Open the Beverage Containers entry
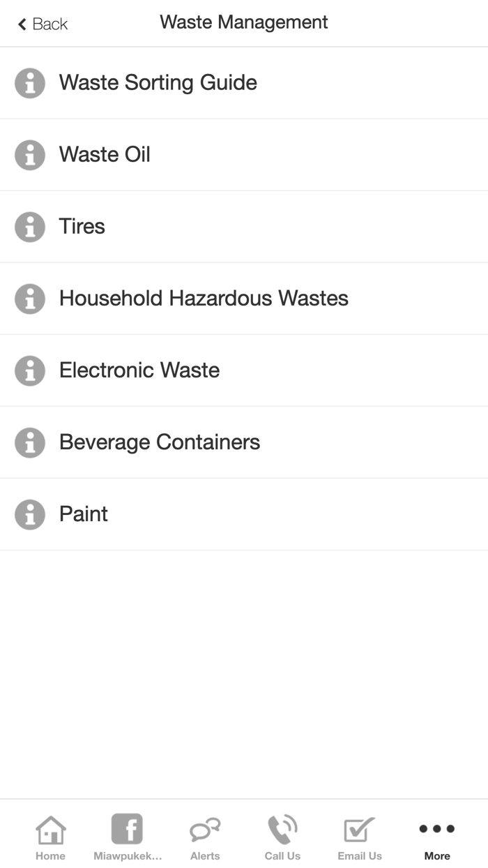The height and width of the screenshot is (868, 488). click(x=159, y=442)
